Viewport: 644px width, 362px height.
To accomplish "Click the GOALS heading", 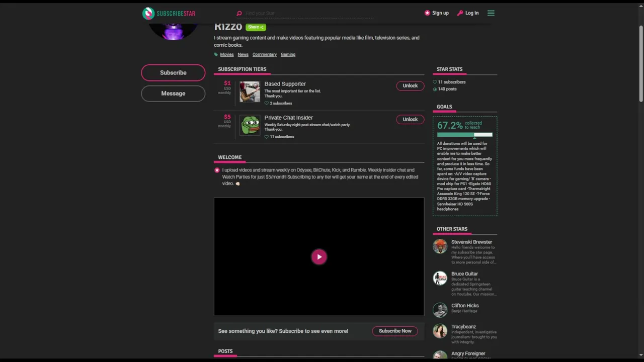I will click(444, 107).
